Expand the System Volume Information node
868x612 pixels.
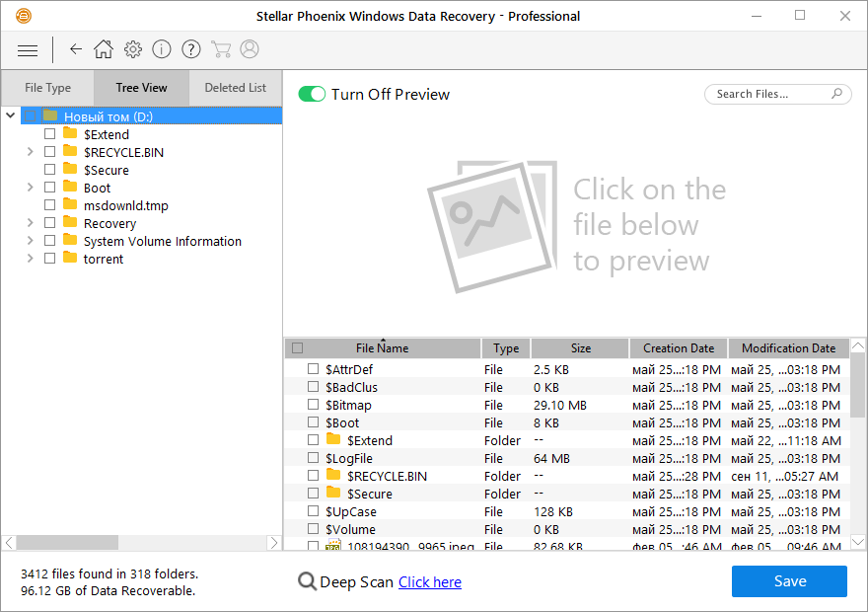tap(31, 241)
